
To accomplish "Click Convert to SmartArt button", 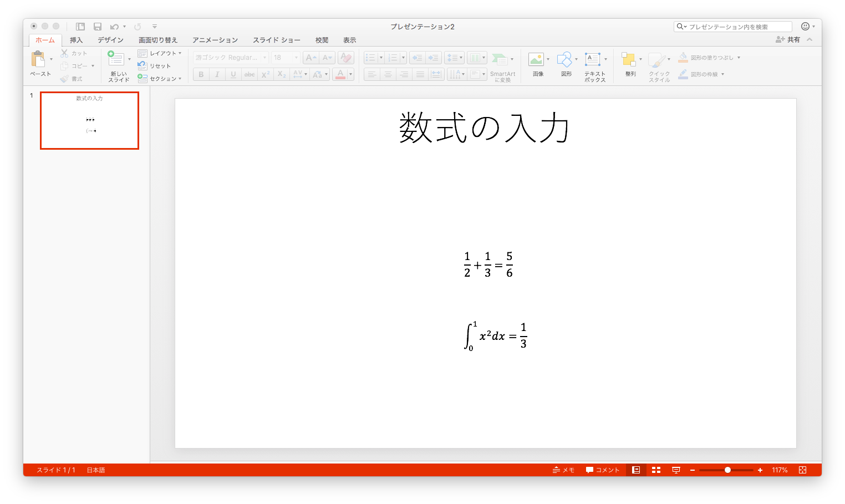I will [502, 67].
